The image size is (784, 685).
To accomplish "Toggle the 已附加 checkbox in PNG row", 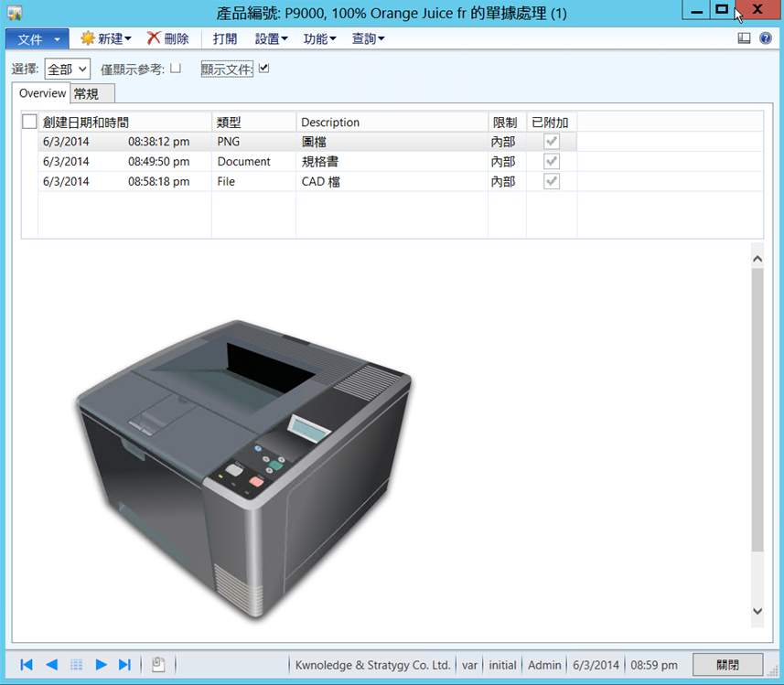I will point(552,142).
